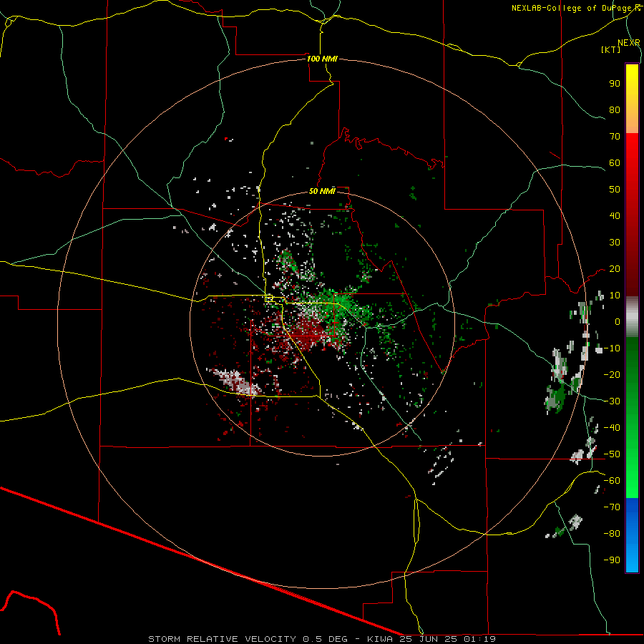Screen dimensions: 644x644
Task: Click the positive 50 knot scale label
Action: 615,190
